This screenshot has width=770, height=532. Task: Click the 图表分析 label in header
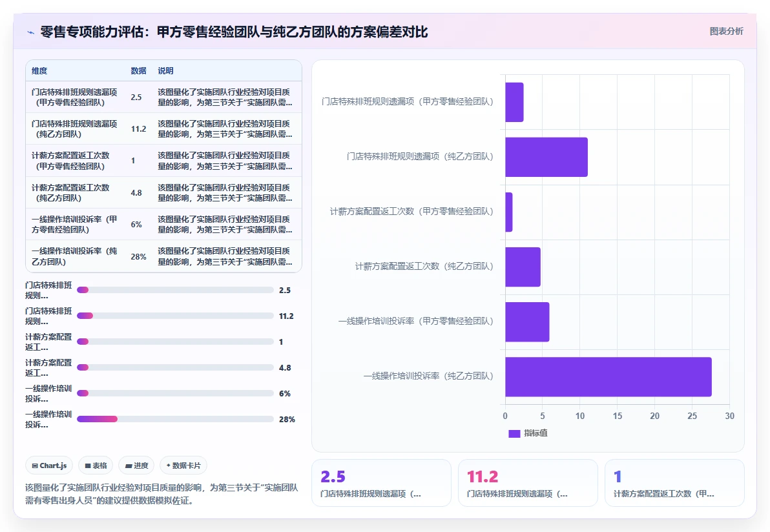[726, 32]
